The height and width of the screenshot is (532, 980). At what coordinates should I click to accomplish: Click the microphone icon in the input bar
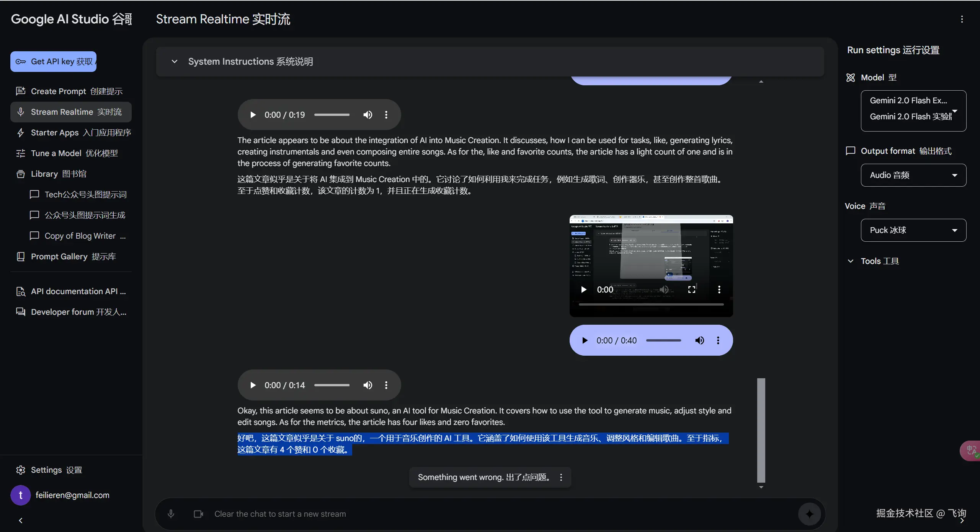[x=171, y=514]
